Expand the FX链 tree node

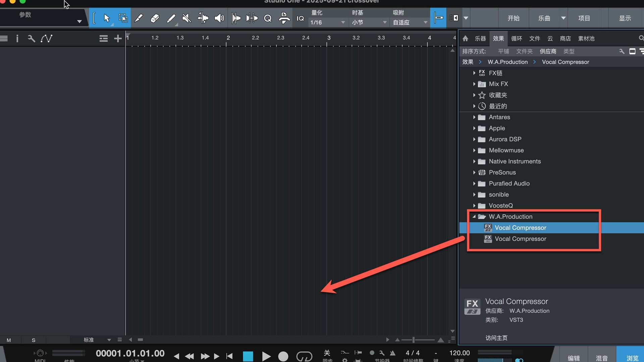point(474,73)
